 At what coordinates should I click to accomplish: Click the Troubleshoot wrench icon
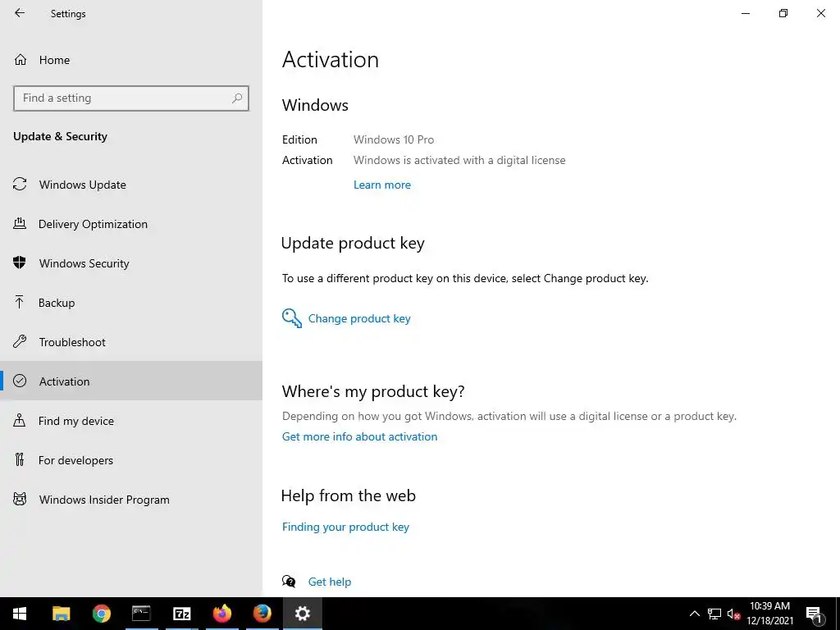click(20, 341)
